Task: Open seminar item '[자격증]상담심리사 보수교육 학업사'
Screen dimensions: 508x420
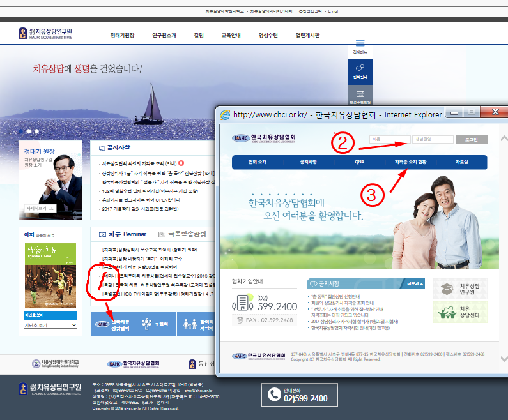Action: point(150,250)
